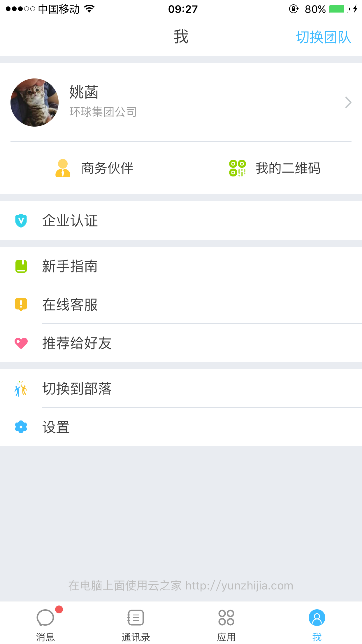Tap the pink heart 推荐给好友 icon
Viewport: 362px width, 644px height.
(21, 343)
